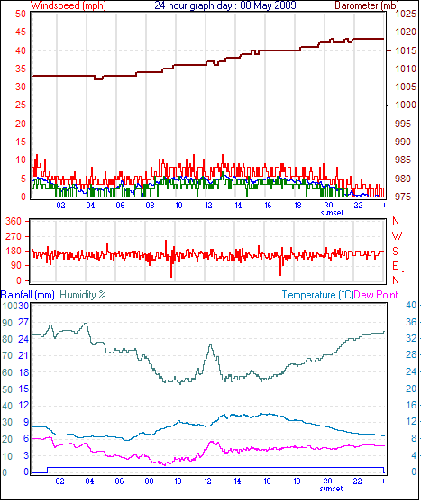The width and height of the screenshot is (421, 504).
Task: Click the W compass label on direction chart
Action: click(x=397, y=236)
